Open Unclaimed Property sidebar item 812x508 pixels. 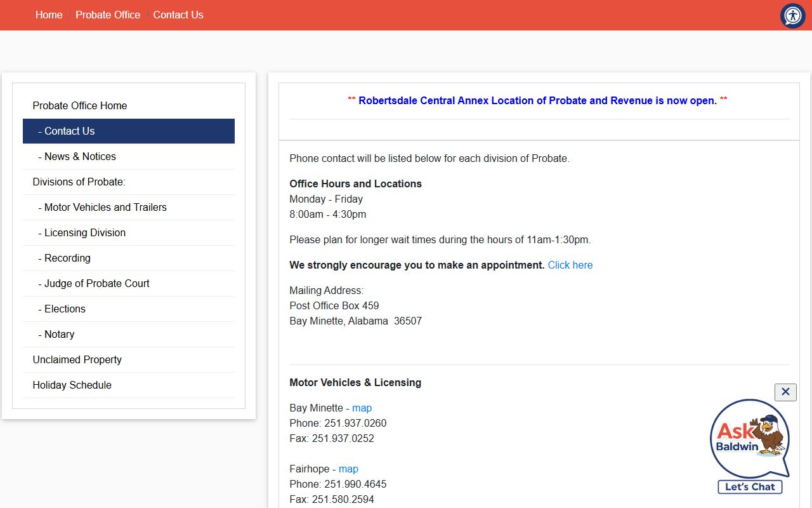129,359
